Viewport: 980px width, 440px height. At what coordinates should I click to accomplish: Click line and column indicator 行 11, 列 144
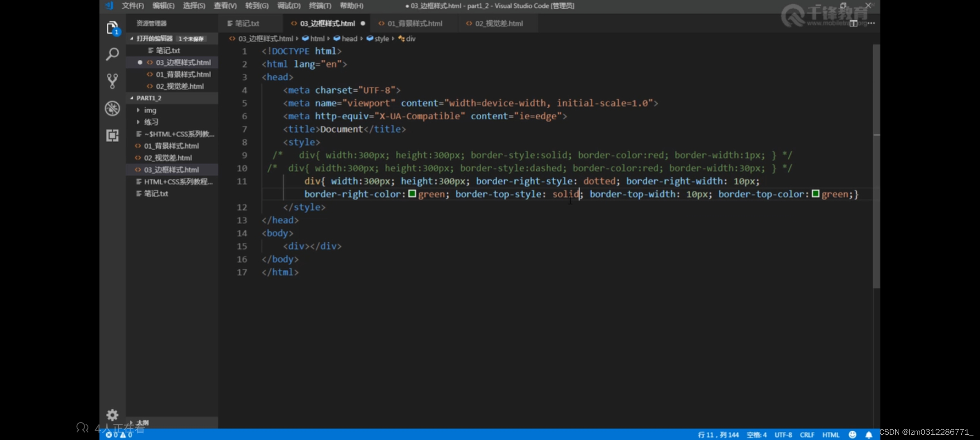718,435
